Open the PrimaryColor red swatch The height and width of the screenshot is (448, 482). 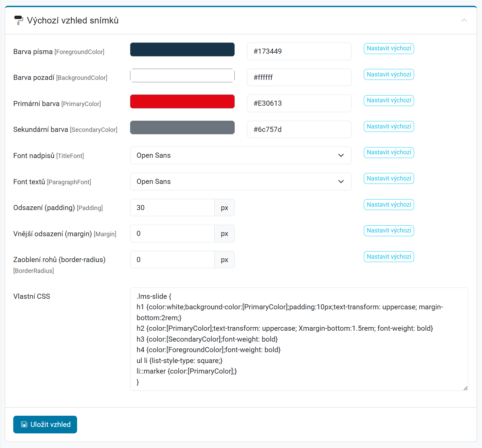(182, 102)
